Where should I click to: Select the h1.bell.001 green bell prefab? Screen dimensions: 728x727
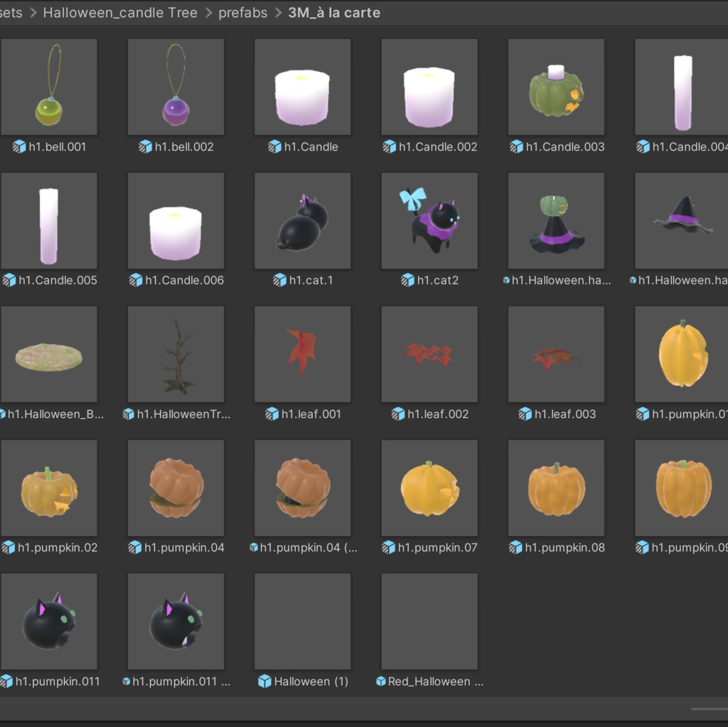coord(49,87)
